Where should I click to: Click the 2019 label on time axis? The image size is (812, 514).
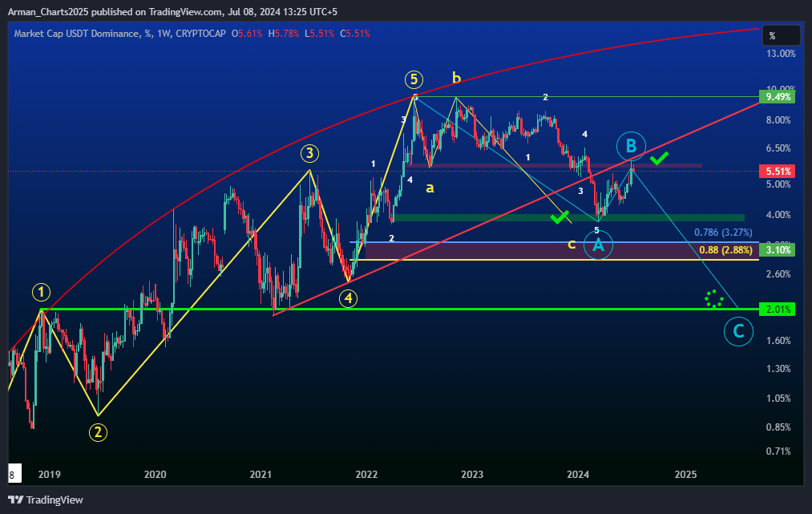(x=49, y=474)
